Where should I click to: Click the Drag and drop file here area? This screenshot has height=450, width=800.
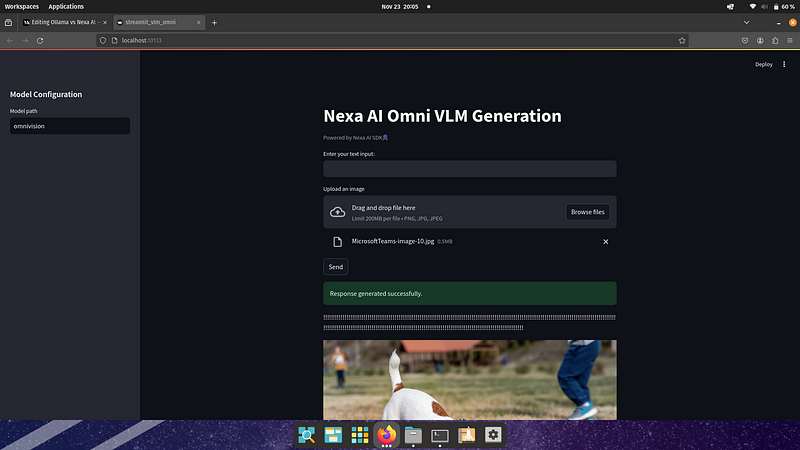(x=469, y=212)
